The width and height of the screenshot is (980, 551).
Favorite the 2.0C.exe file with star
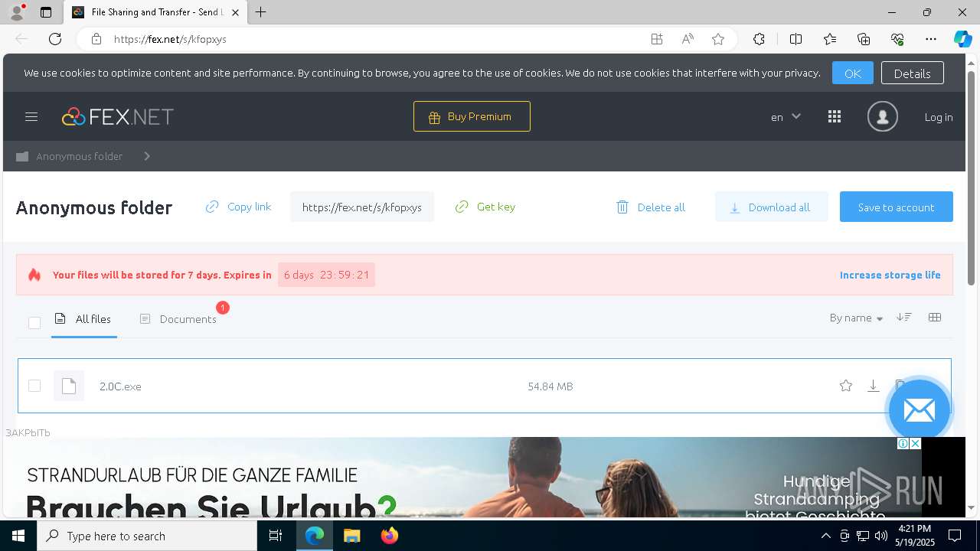tap(846, 386)
